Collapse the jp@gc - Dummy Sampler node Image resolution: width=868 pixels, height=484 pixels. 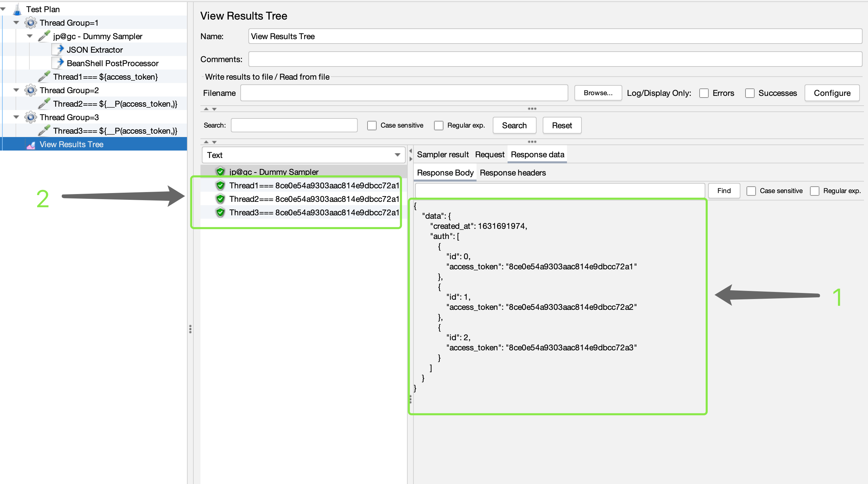point(30,36)
